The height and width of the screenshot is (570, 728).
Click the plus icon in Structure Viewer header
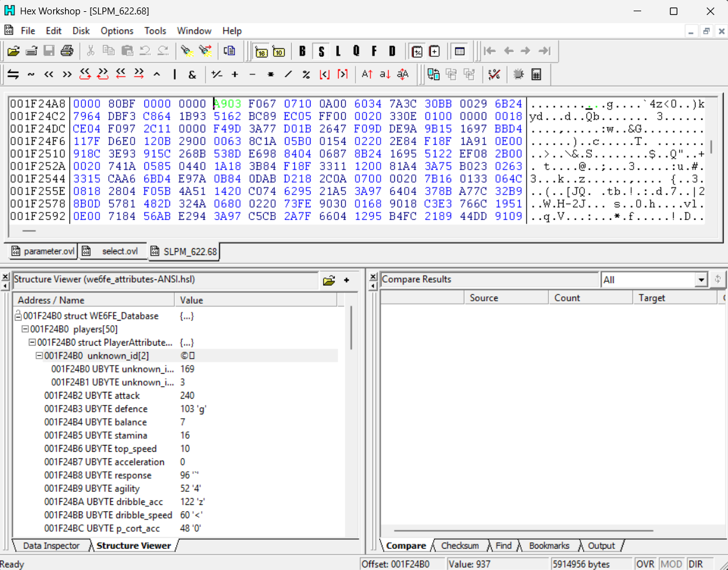click(346, 280)
